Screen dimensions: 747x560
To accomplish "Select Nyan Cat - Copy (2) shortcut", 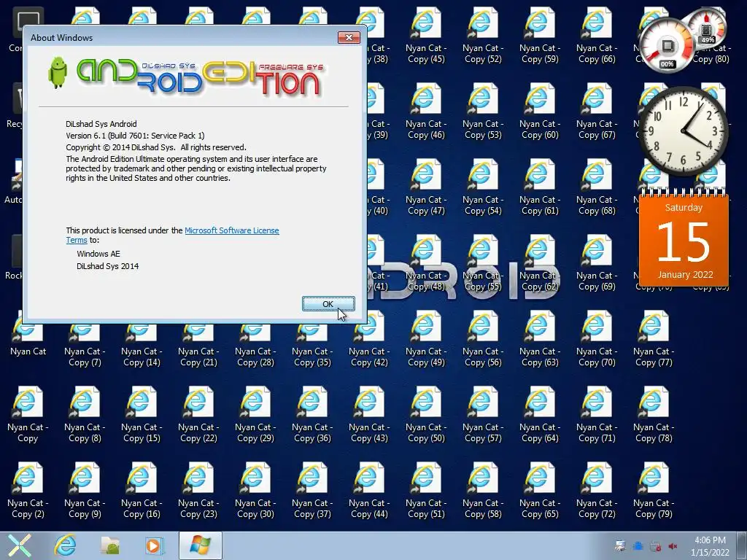I will pos(28,491).
